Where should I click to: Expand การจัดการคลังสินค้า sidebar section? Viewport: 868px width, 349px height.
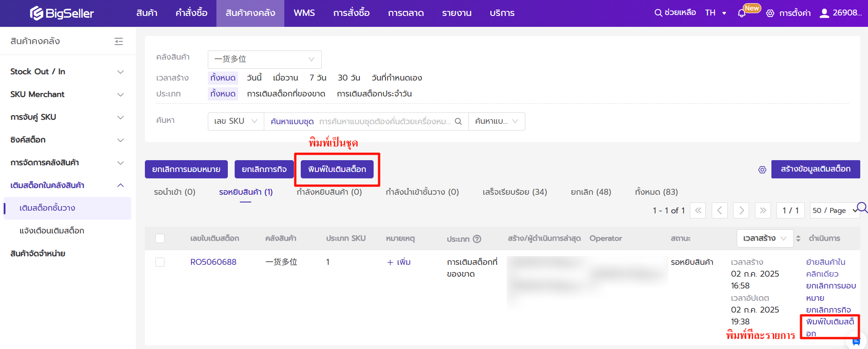click(x=67, y=162)
